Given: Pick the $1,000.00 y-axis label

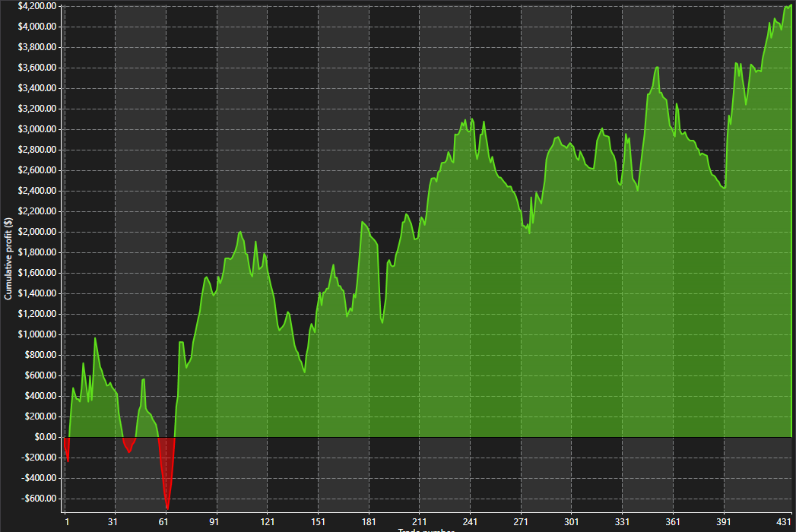Looking at the screenshot, I should click(x=37, y=334).
